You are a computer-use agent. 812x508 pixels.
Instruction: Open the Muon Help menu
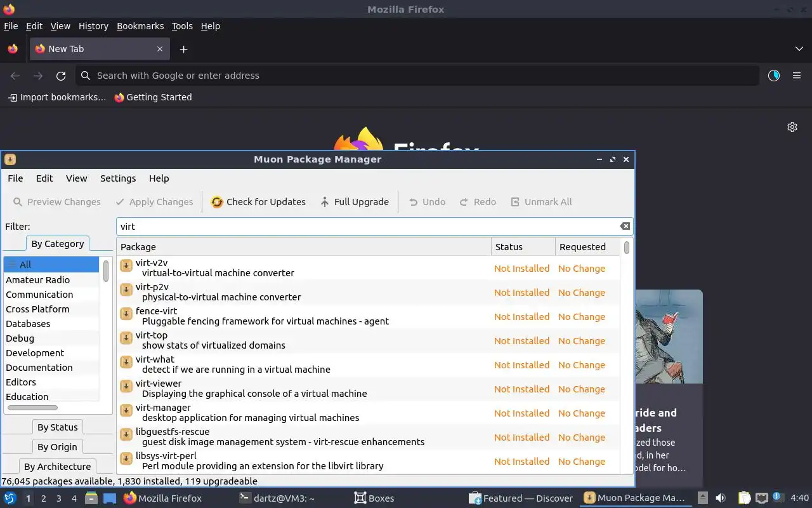click(159, 178)
